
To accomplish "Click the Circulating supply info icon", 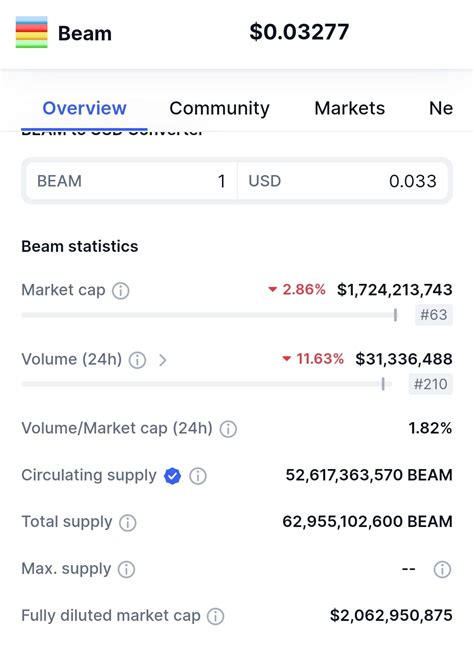I will pos(198,476).
